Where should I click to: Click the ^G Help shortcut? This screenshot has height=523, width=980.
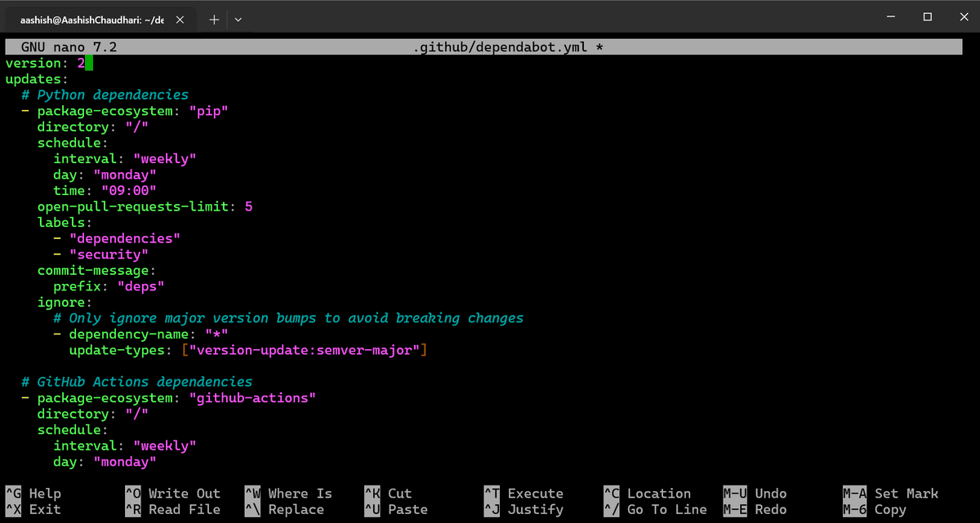click(x=33, y=494)
